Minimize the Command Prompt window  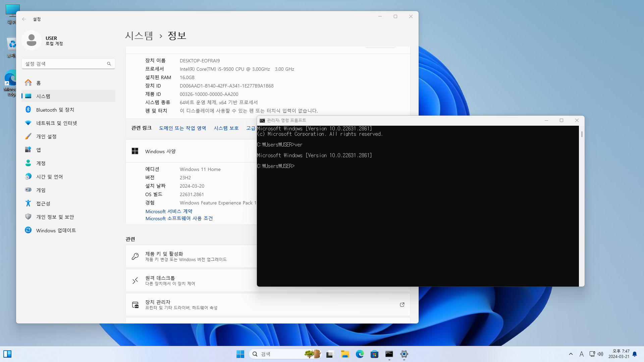click(x=546, y=120)
